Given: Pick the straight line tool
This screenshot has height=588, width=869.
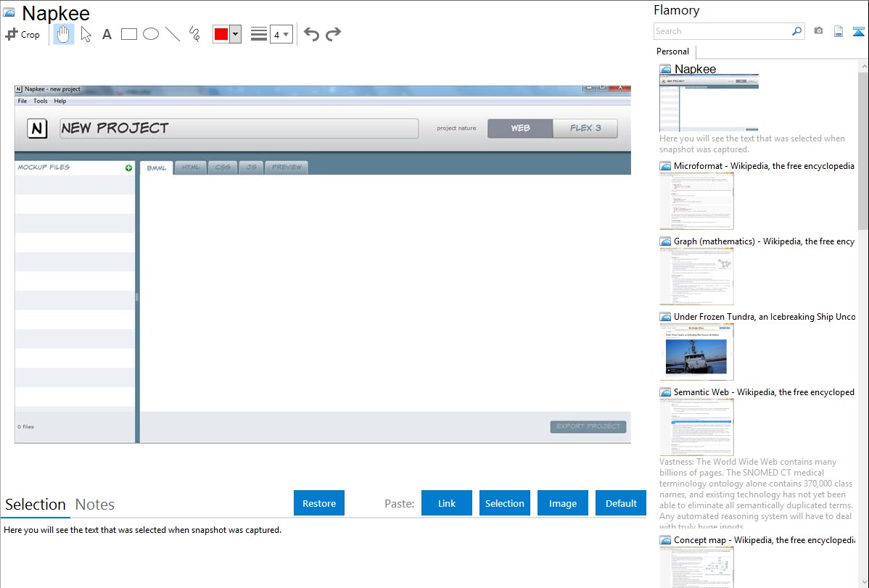Looking at the screenshot, I should pos(173,34).
